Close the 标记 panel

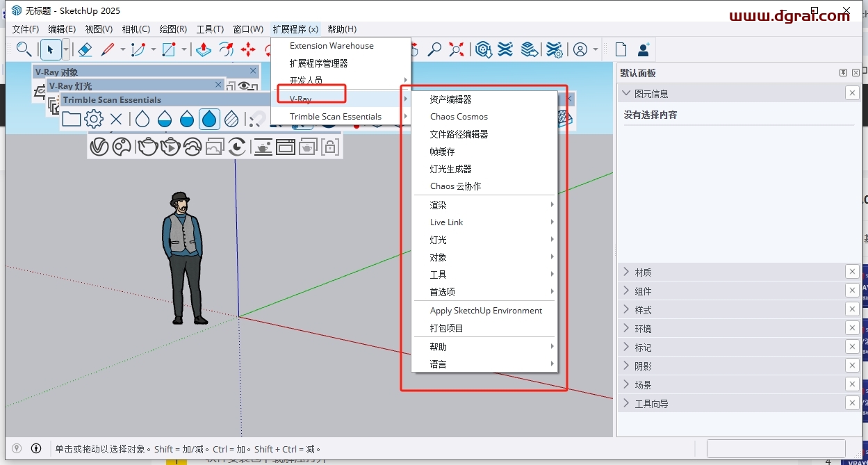pyautogui.click(x=852, y=347)
